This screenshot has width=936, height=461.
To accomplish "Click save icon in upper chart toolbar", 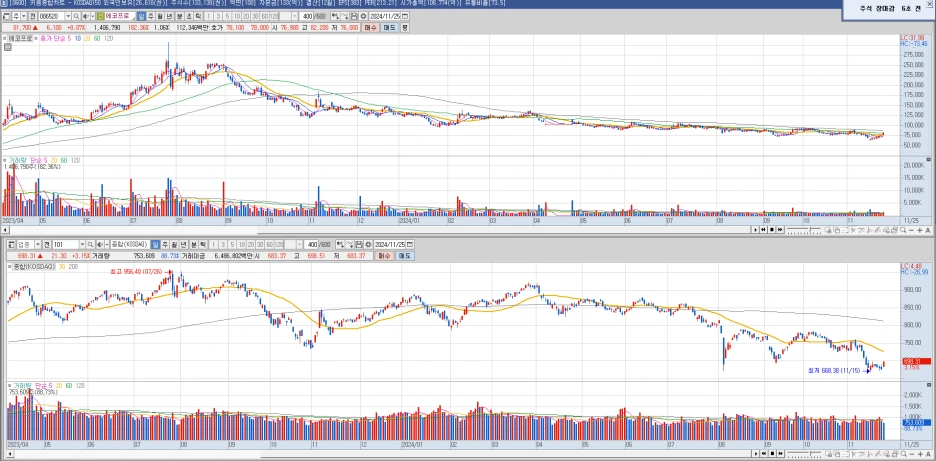I will point(354,16).
